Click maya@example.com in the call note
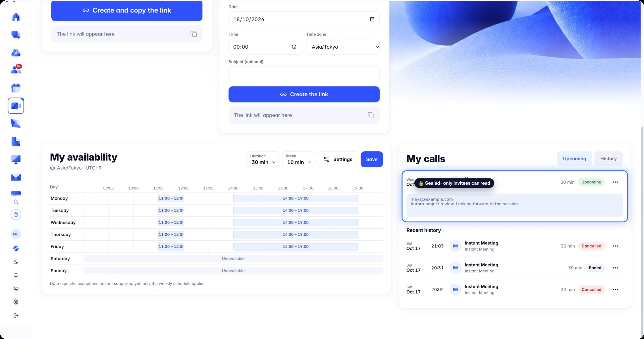The height and width of the screenshot is (339, 644). click(432, 199)
